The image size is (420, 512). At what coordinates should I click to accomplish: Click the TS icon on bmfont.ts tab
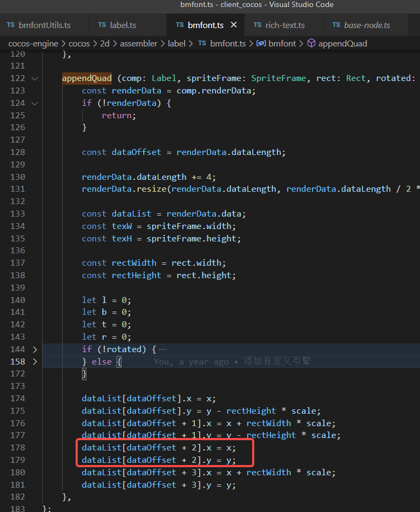pos(179,25)
